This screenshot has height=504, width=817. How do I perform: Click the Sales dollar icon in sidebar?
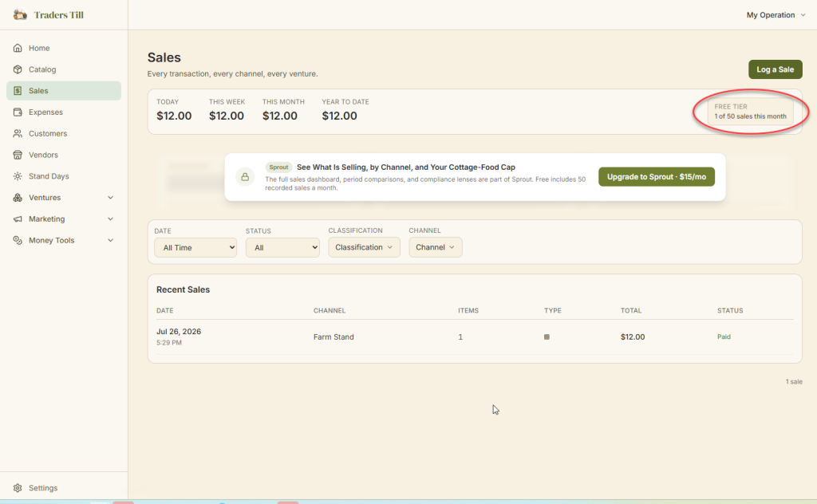coord(18,91)
